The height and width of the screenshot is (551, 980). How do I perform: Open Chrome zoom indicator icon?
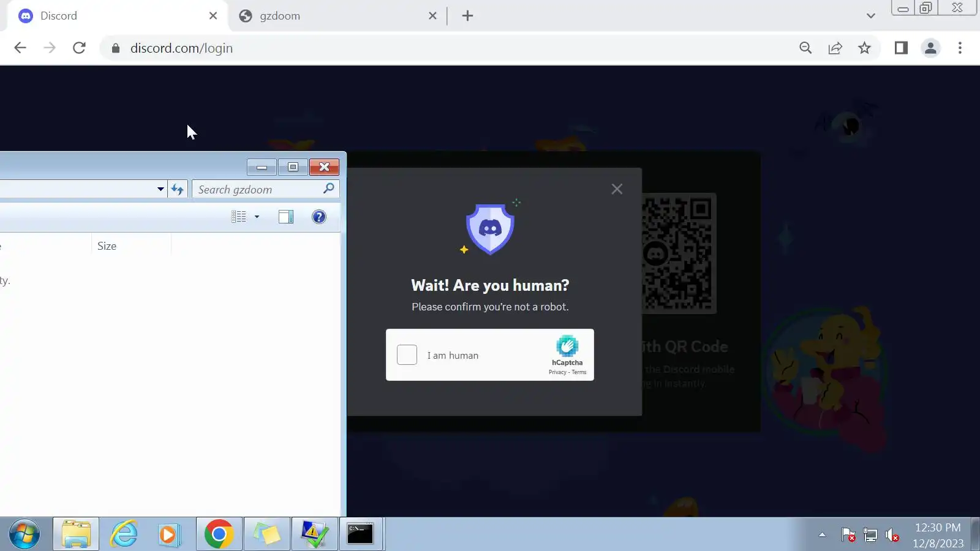[x=805, y=48]
